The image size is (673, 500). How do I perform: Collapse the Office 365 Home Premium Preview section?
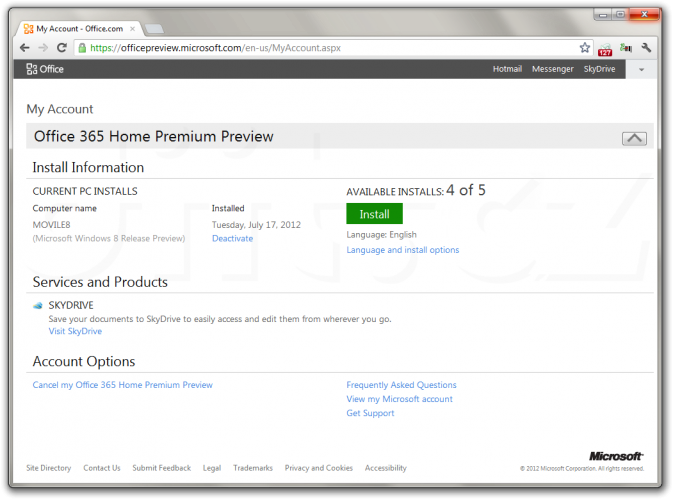point(634,138)
